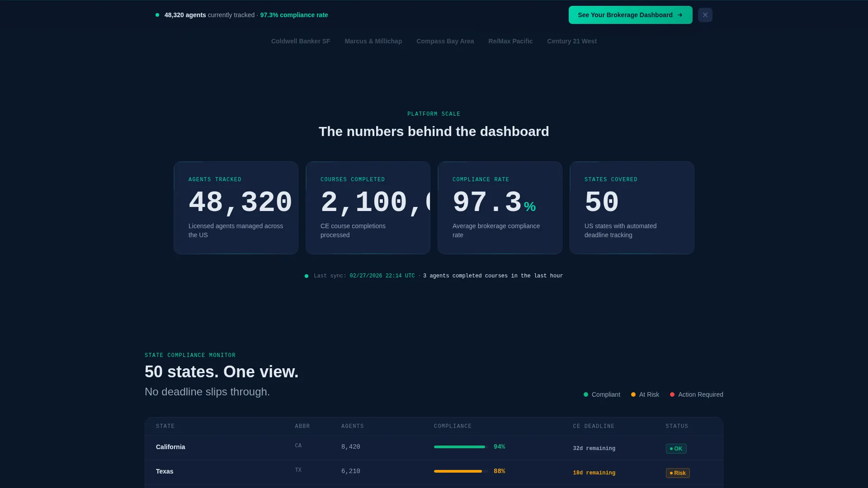Viewport: 868px width, 488px height.
Task: Click the STATE COMPLIANCE MONITOR label
Action: tap(190, 355)
